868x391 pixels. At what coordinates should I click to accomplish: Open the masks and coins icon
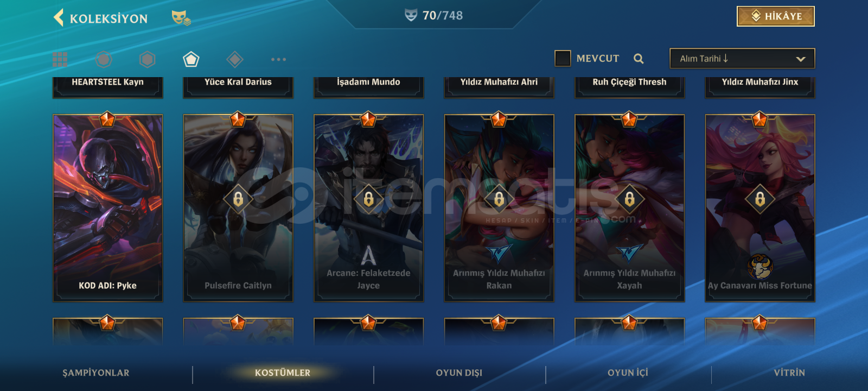[181, 18]
